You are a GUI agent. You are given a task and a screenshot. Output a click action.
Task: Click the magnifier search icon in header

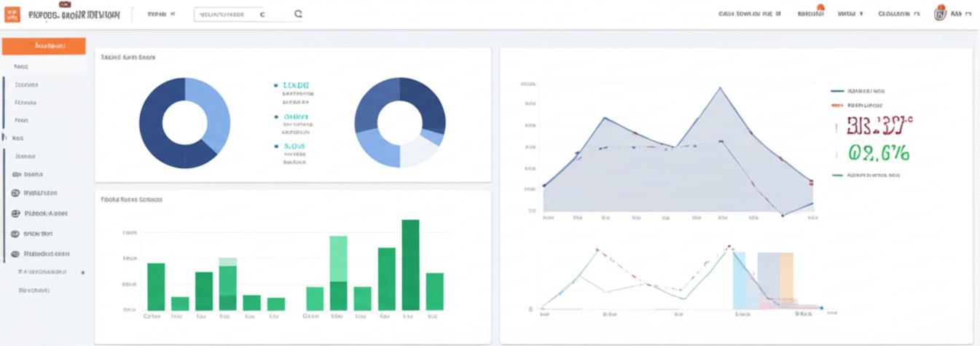tap(298, 14)
